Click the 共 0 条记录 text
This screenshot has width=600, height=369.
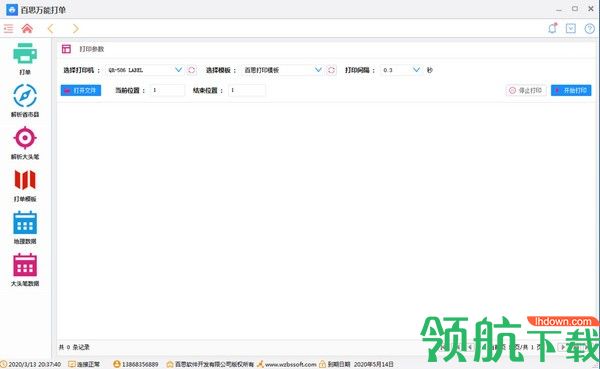(x=74, y=347)
